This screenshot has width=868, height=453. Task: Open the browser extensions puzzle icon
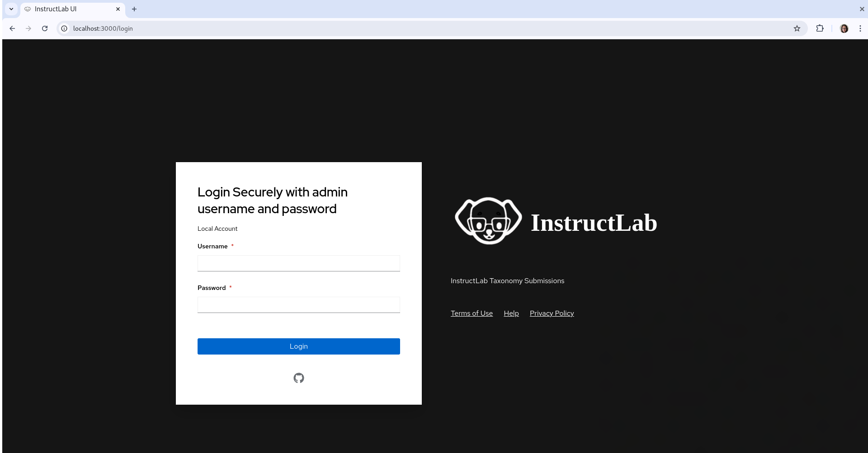pos(820,28)
